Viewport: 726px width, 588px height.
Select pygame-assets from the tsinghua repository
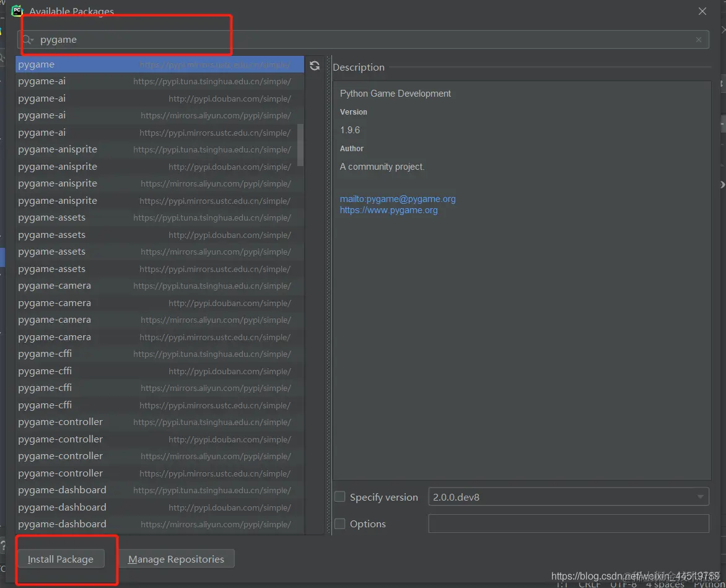pyautogui.click(x=160, y=217)
